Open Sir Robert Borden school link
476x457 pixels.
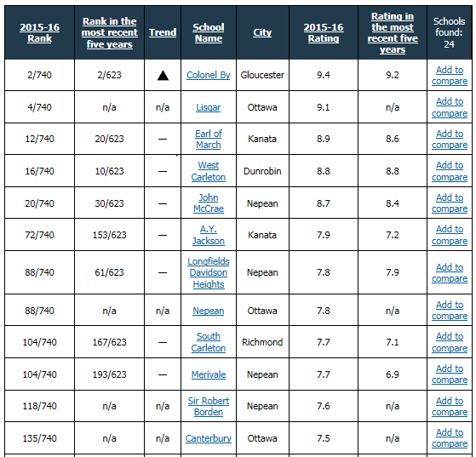tap(209, 406)
